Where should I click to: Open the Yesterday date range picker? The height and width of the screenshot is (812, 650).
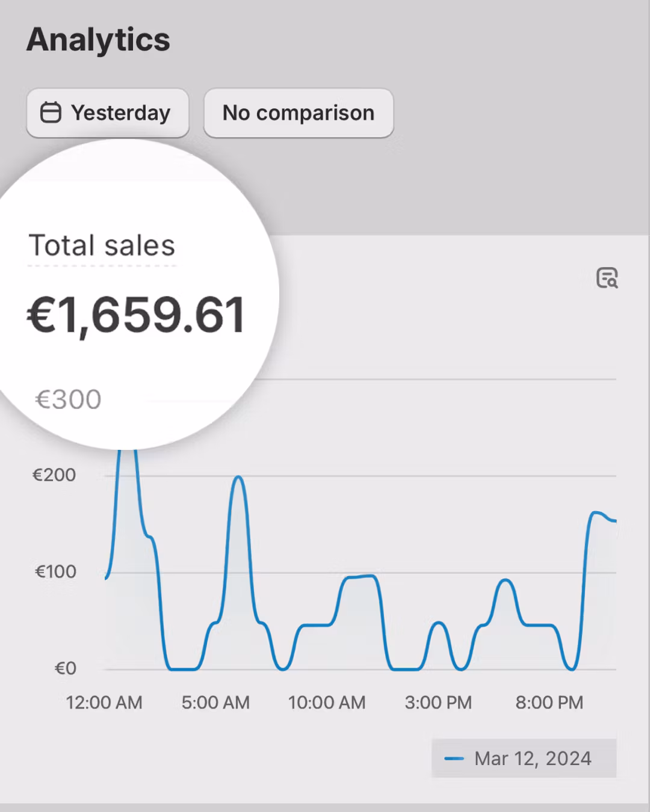tap(108, 113)
